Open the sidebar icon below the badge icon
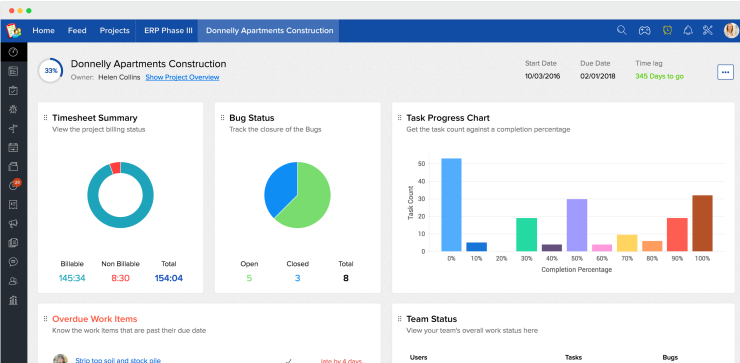740x363 pixels. [13, 204]
